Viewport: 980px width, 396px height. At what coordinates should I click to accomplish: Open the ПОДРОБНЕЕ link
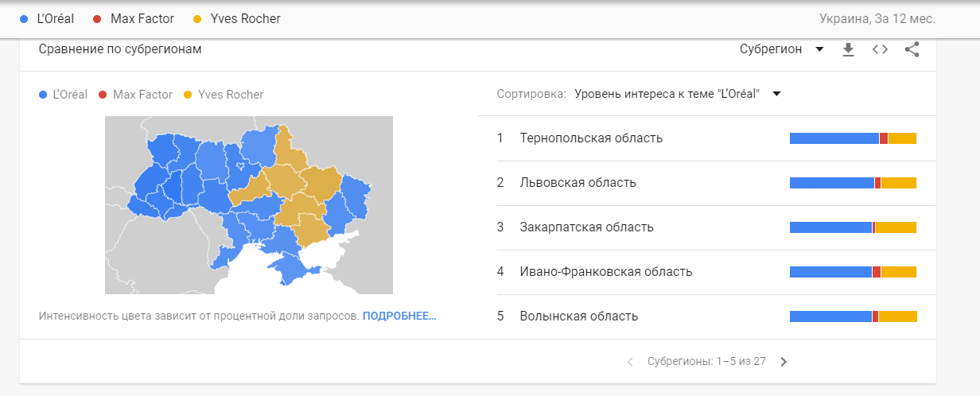[x=399, y=316]
